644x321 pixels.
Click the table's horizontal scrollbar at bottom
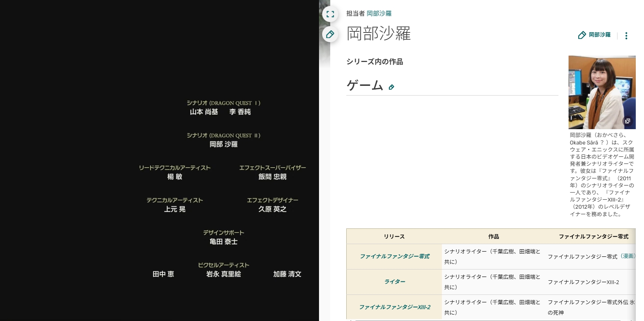pos(486,320)
